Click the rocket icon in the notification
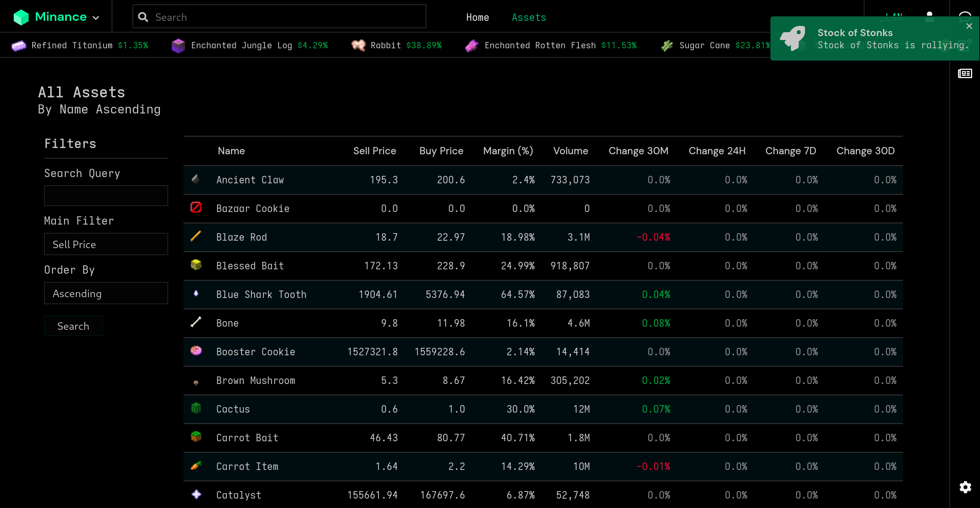Viewport: 980px width, 508px height. (793, 38)
